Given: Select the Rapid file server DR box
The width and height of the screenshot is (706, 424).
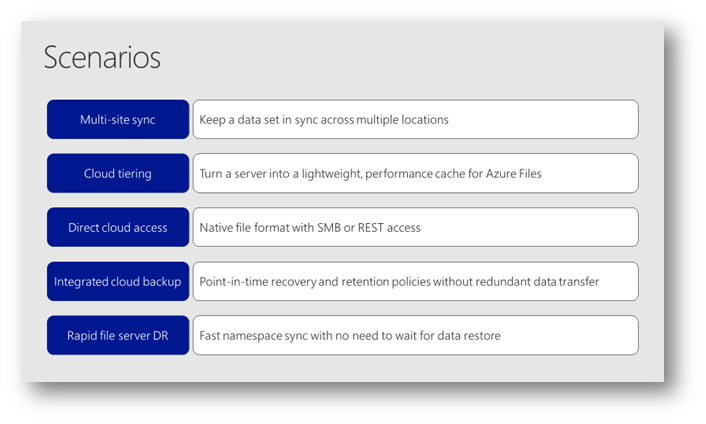Looking at the screenshot, I should [x=118, y=335].
